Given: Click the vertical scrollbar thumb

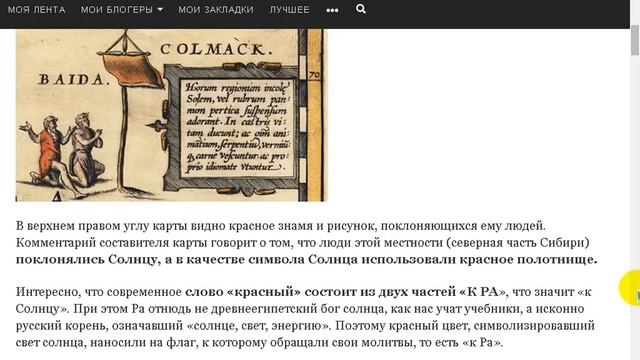Looking at the screenshot, I should 635,40.
